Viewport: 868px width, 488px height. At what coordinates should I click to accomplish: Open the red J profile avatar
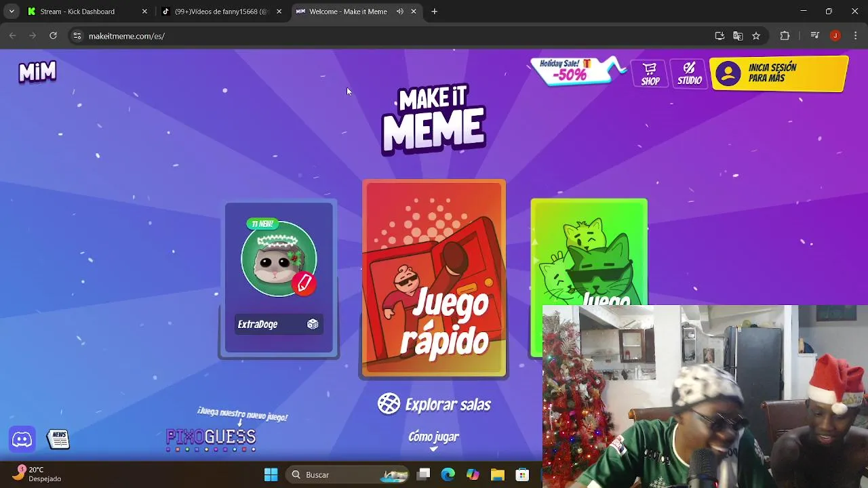pos(835,36)
